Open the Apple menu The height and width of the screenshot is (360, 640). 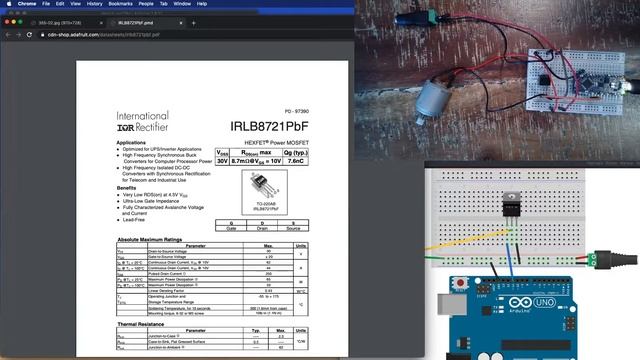(9, 4)
